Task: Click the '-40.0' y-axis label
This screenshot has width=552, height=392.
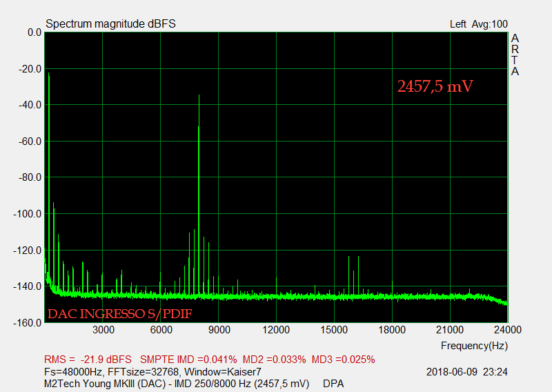Action: pos(30,105)
